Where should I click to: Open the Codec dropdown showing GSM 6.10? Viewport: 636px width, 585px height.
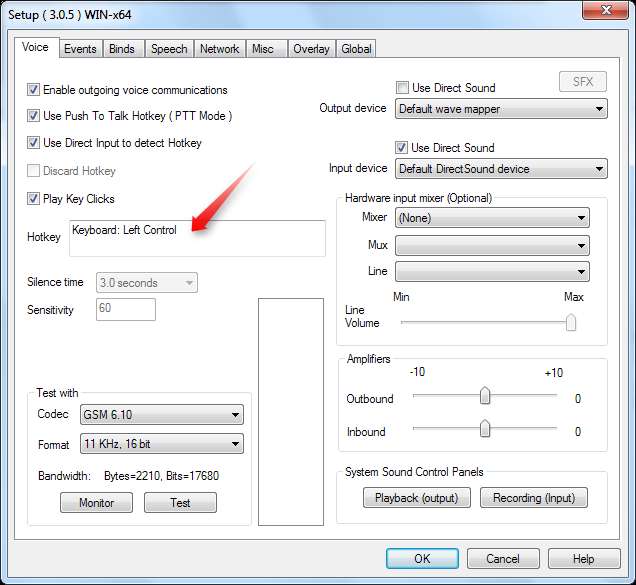(x=162, y=415)
